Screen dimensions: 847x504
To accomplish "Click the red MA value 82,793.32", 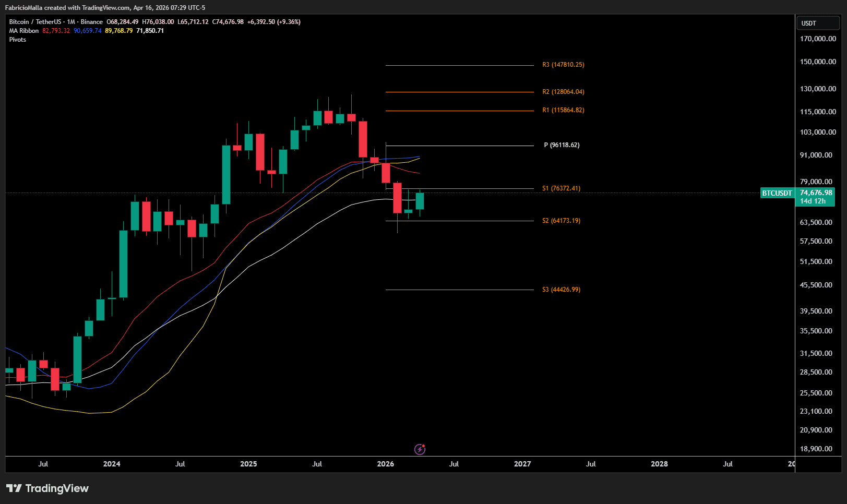I will 56,31.
